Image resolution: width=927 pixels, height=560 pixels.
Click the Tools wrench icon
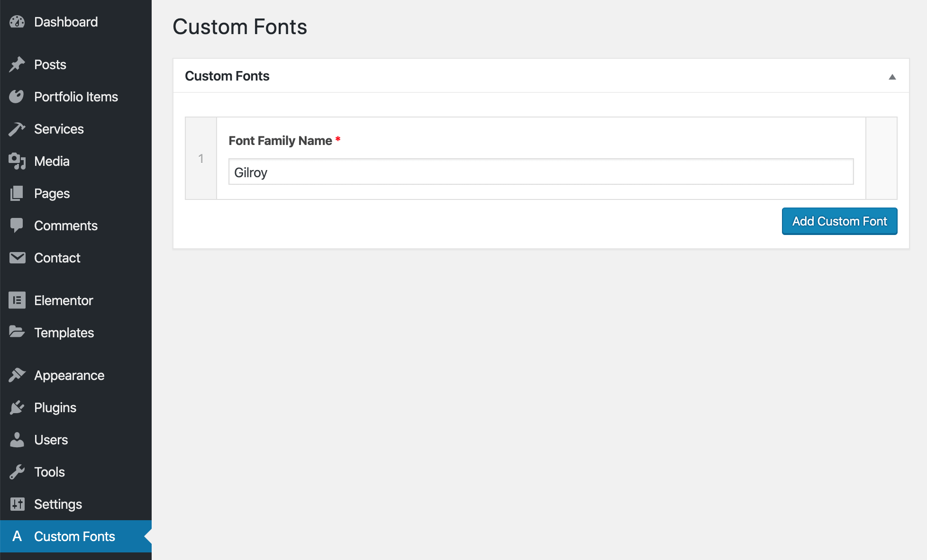[17, 472]
